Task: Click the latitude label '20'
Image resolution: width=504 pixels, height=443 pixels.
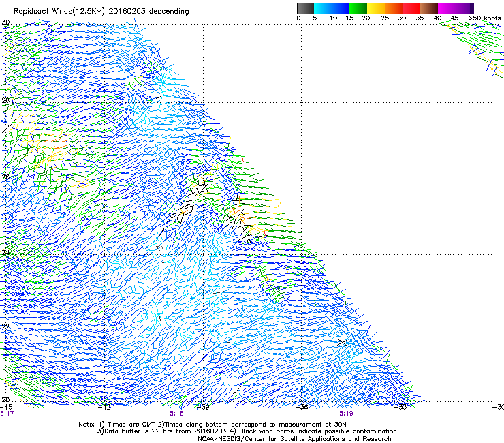Action: (5, 399)
